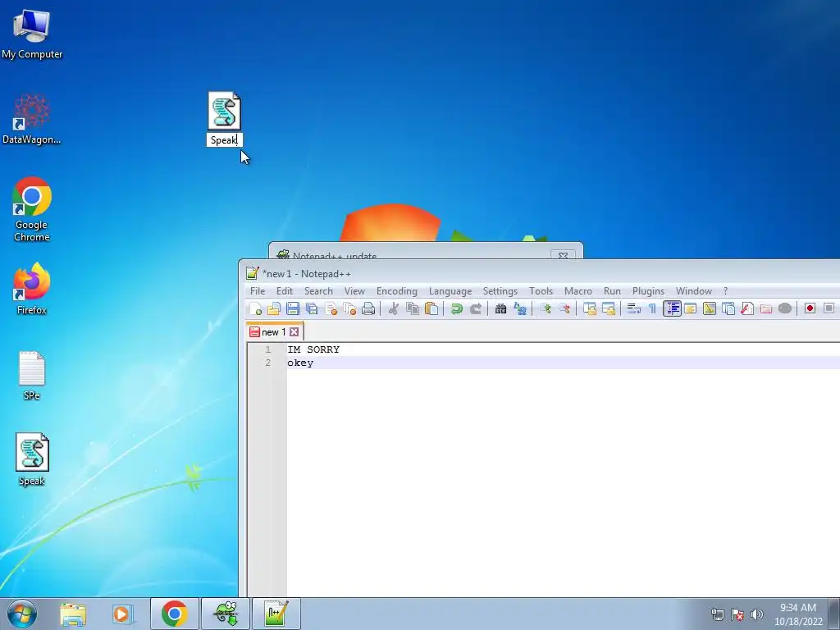This screenshot has height=630, width=840.
Task: Open the user defined language dialog icon
Action: click(691, 308)
